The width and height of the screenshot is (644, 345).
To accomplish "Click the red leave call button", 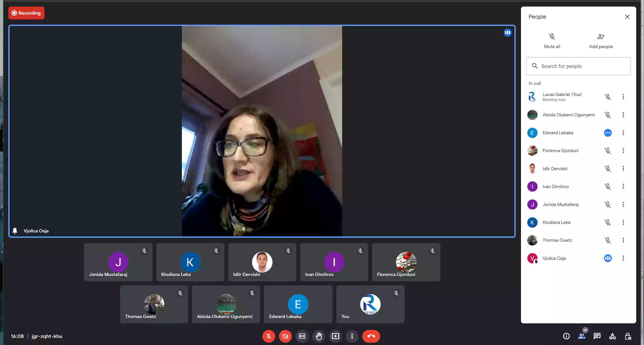I will 371,336.
